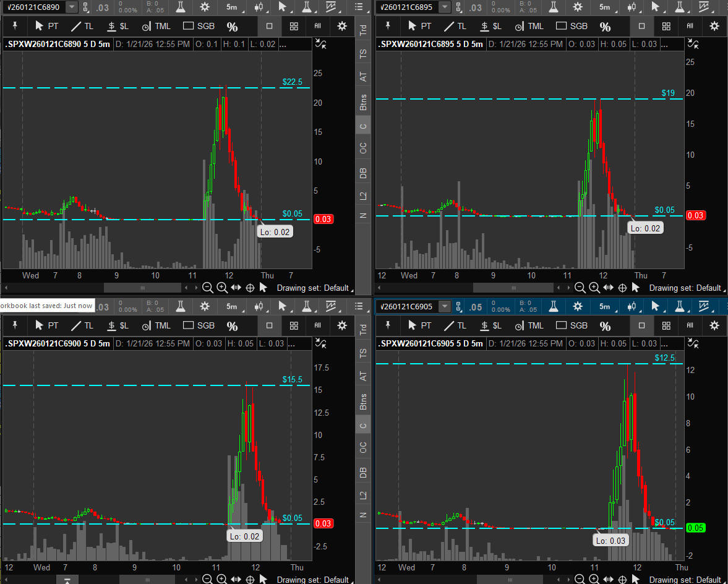Toggle grid view in C6895 drawing toolbar

(666, 27)
